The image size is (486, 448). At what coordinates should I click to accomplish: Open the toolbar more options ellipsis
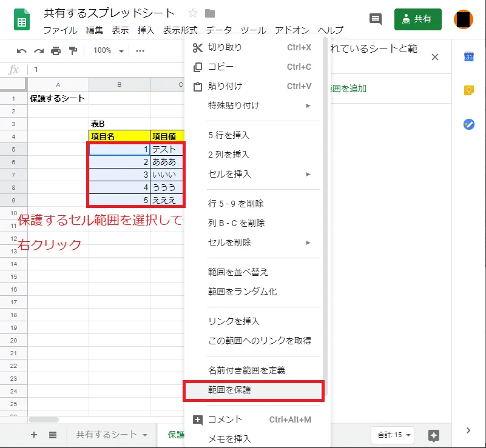point(140,51)
